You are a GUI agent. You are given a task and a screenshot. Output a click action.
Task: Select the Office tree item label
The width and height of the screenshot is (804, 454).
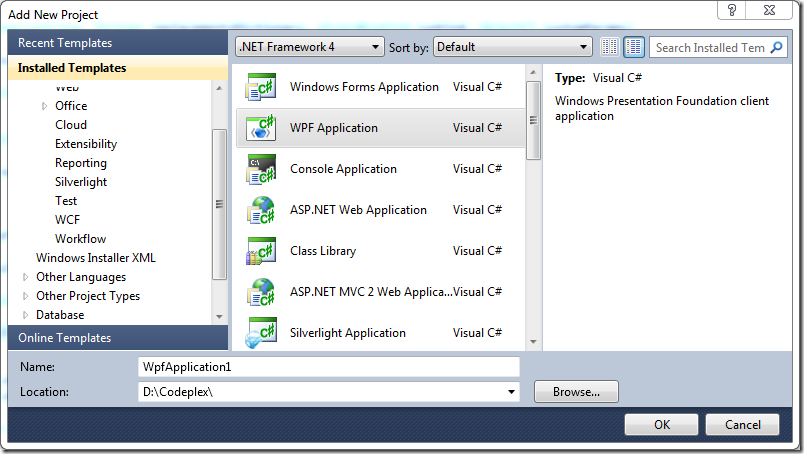(71, 106)
